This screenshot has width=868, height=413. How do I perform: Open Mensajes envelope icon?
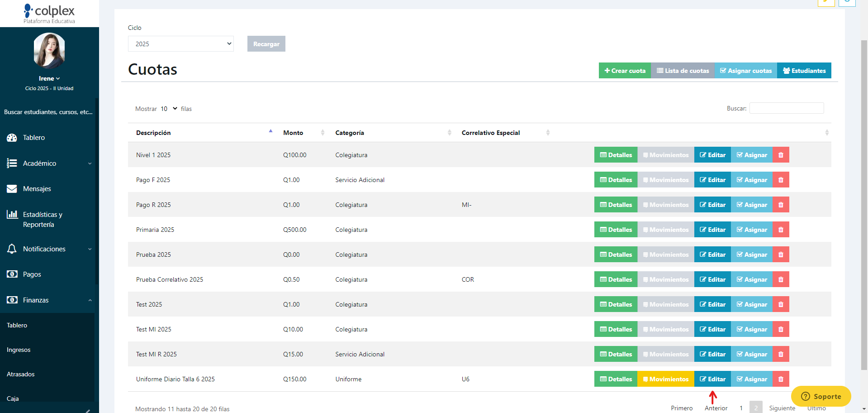[12, 189]
